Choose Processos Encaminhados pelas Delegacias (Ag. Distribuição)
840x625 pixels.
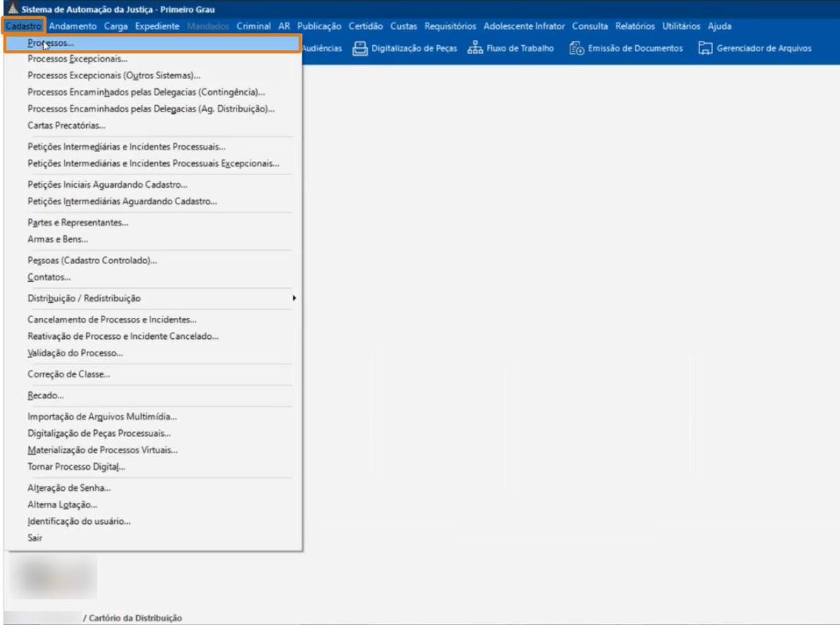[x=152, y=109]
